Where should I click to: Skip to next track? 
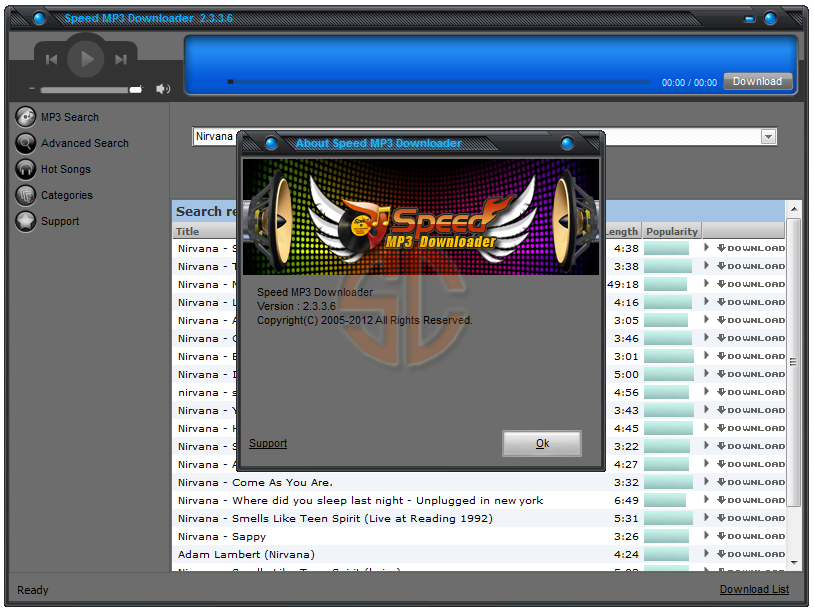pos(121,60)
